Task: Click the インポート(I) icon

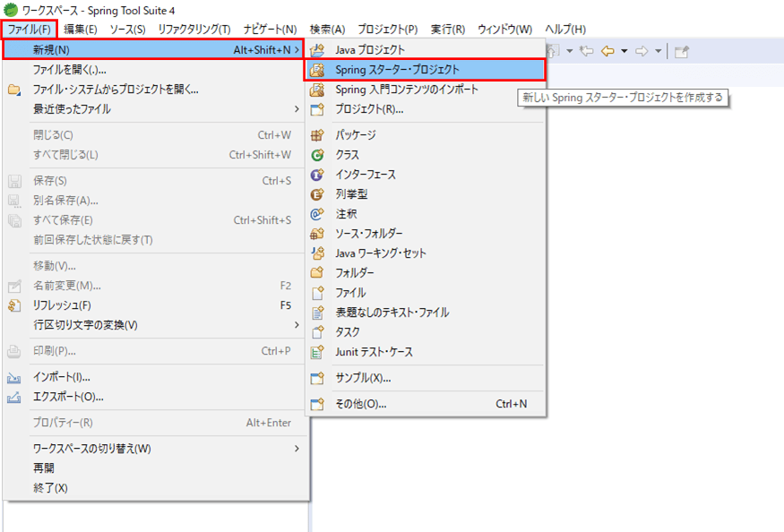Action: pos(14,377)
